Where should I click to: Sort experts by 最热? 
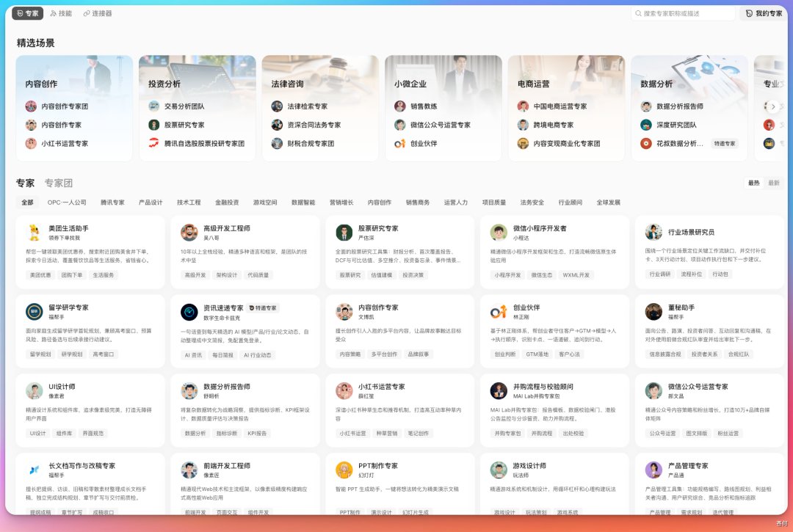(754, 183)
